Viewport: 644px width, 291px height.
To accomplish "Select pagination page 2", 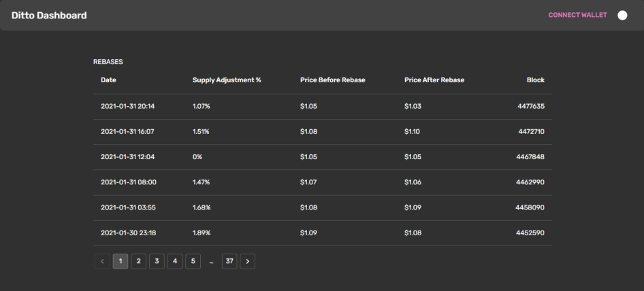I will pos(138,262).
